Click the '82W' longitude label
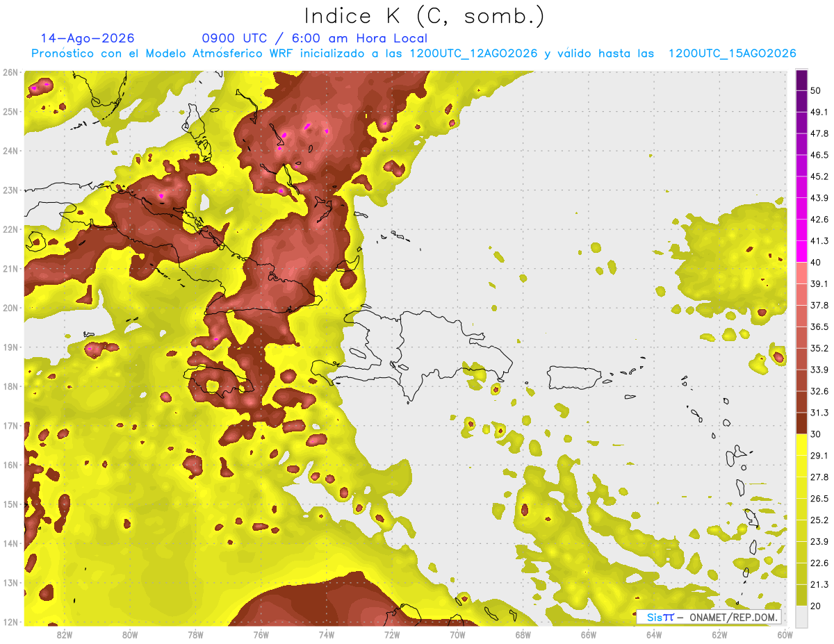 pyautogui.click(x=65, y=634)
